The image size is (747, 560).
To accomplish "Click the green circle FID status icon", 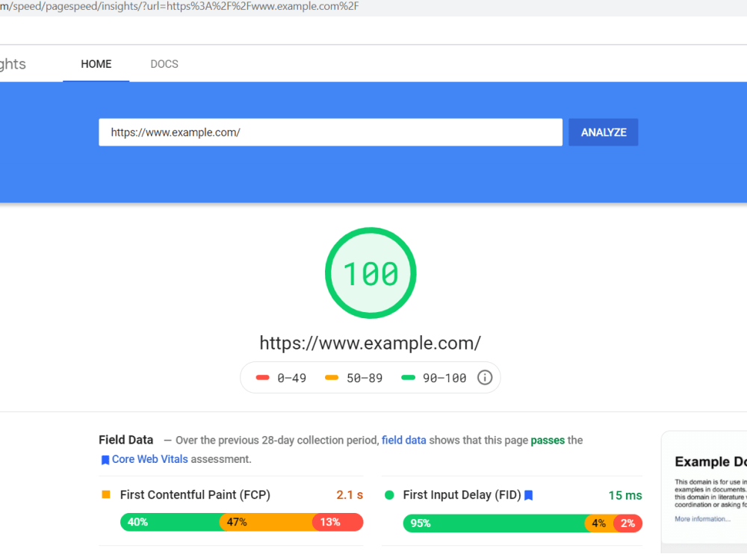I will coord(389,495).
